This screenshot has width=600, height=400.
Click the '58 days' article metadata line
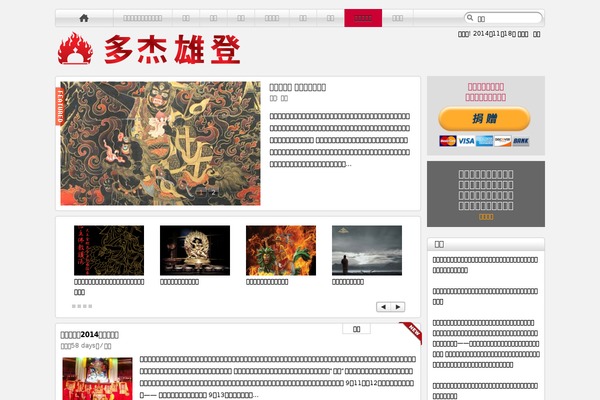pos(86,346)
